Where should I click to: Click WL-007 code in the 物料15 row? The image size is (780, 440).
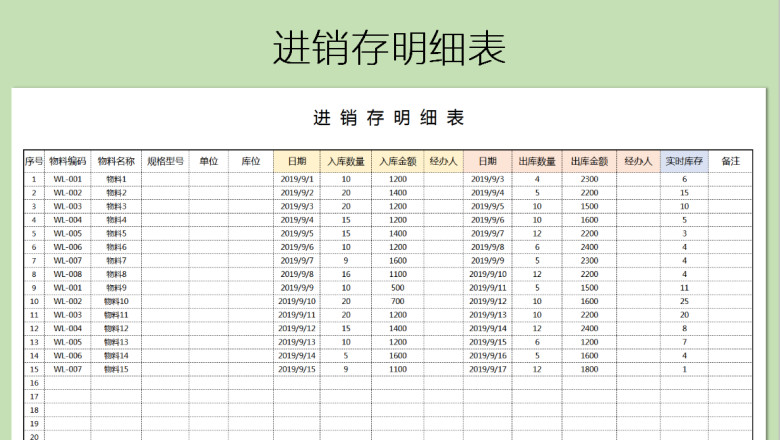(x=68, y=369)
